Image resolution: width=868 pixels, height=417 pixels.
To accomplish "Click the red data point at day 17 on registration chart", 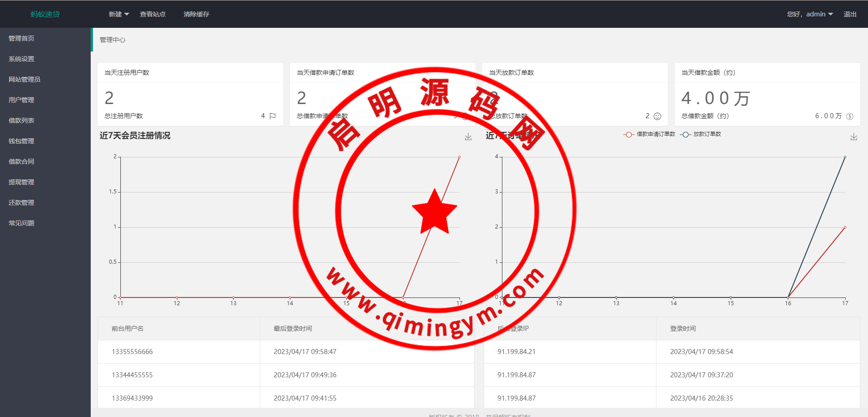I will pos(459,157).
